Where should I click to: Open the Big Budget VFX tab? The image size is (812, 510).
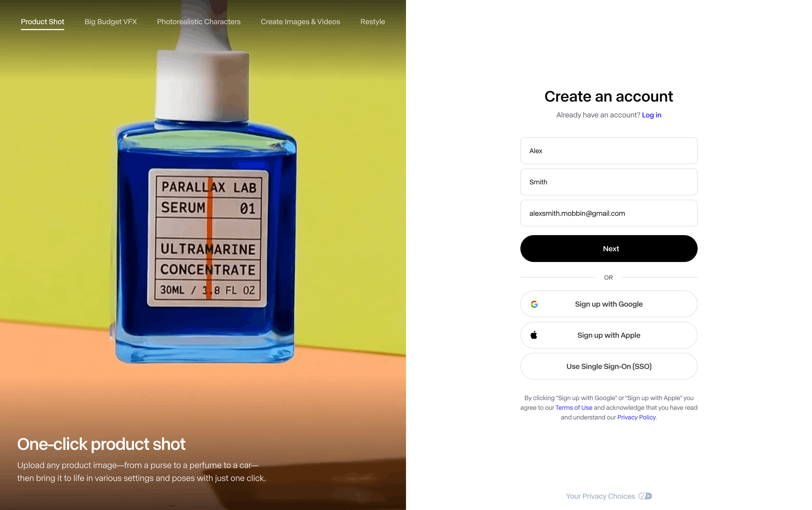tap(111, 21)
